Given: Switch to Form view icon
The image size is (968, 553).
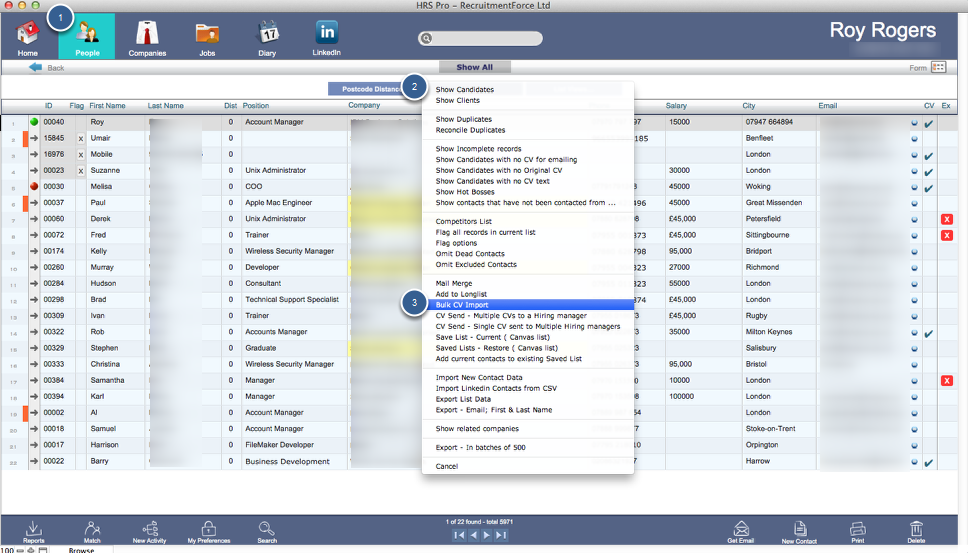Looking at the screenshot, I should click(938, 67).
